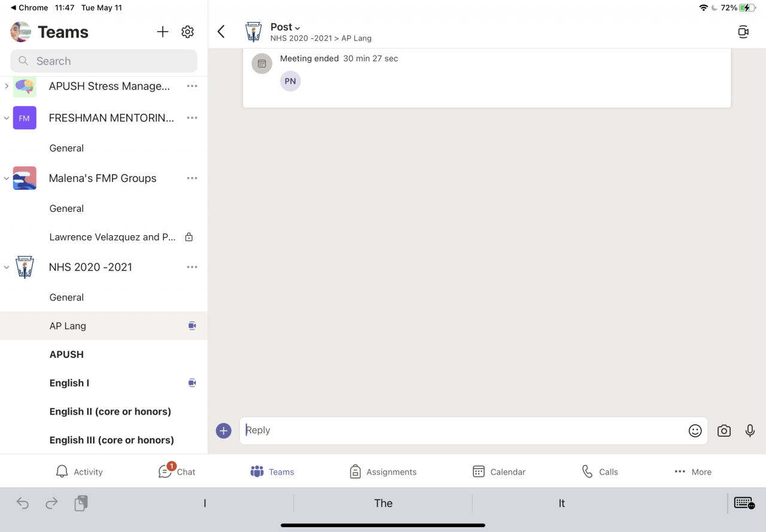Click the 'Meeting ended' message text

click(x=309, y=59)
